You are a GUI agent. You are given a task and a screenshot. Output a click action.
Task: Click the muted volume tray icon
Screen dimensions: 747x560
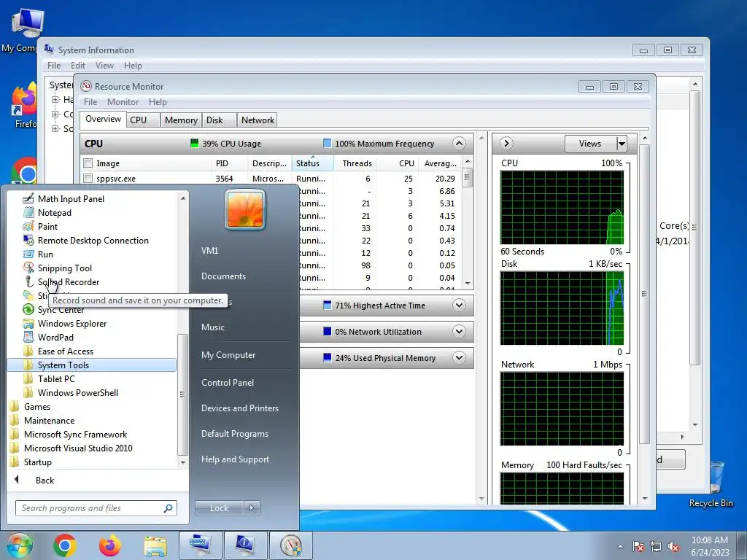tap(673, 546)
